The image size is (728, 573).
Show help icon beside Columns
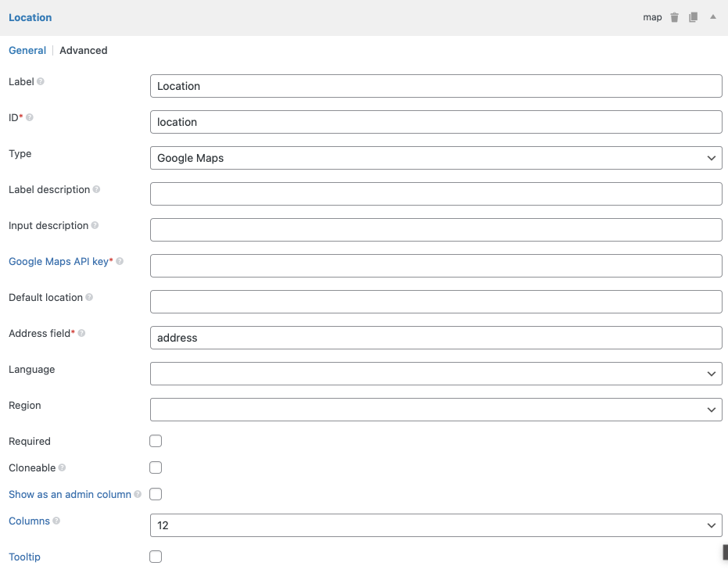[56, 521]
